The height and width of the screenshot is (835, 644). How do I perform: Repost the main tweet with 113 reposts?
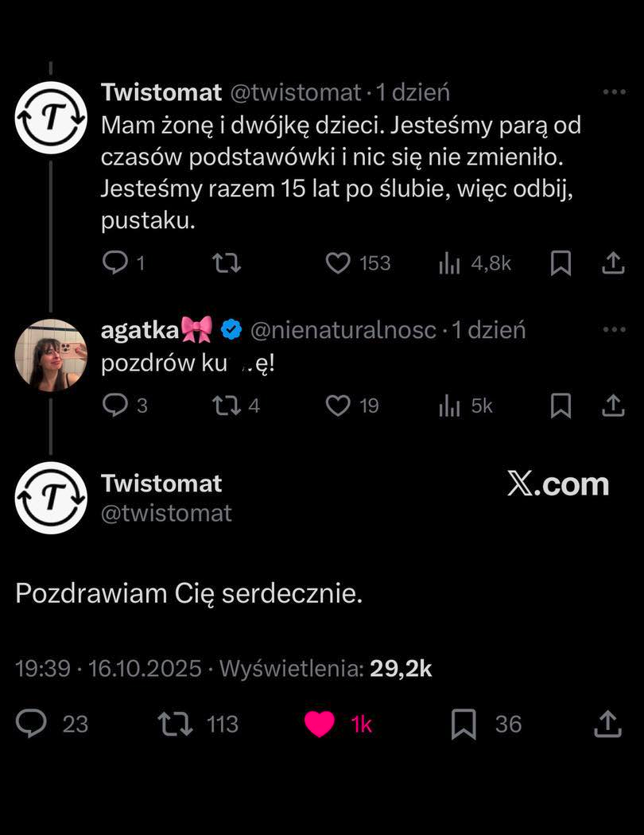pos(176,724)
